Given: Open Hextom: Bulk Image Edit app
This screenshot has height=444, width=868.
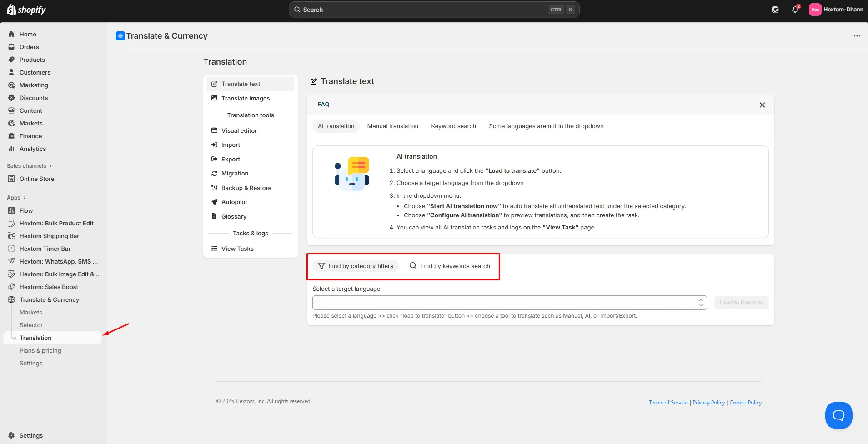Looking at the screenshot, I should point(59,274).
